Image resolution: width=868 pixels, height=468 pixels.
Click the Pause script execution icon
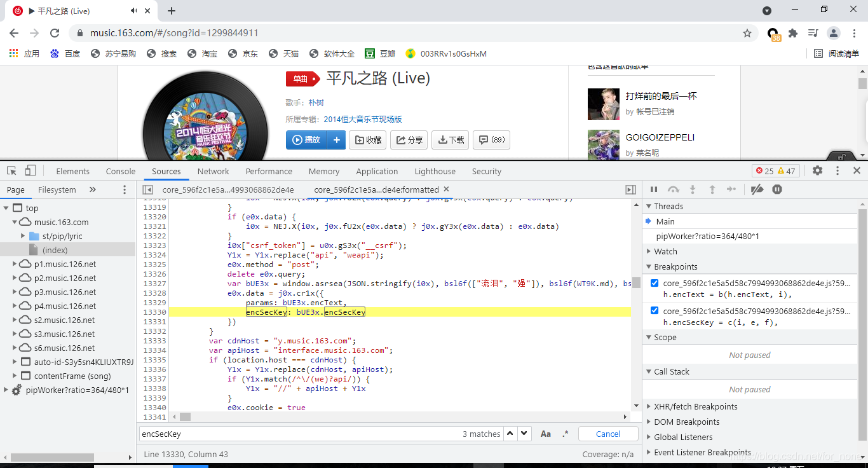pos(654,189)
